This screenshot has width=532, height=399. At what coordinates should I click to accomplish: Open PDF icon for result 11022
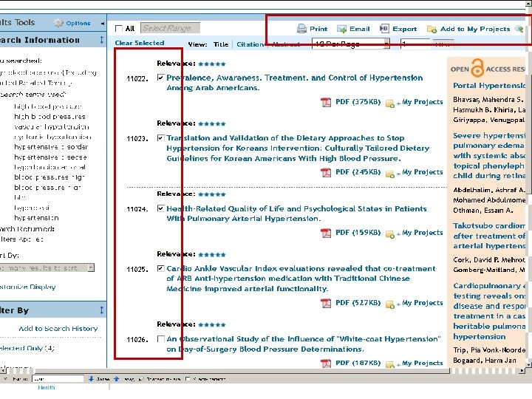326,102
